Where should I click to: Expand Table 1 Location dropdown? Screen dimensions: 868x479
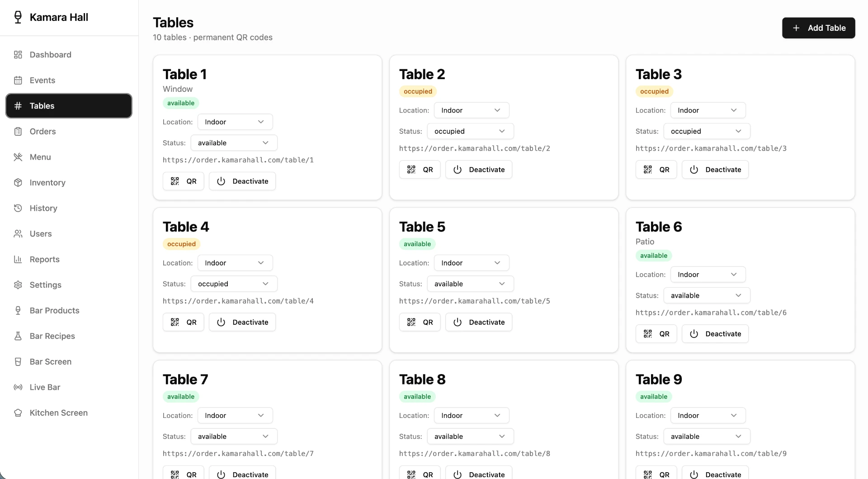pyautogui.click(x=235, y=122)
